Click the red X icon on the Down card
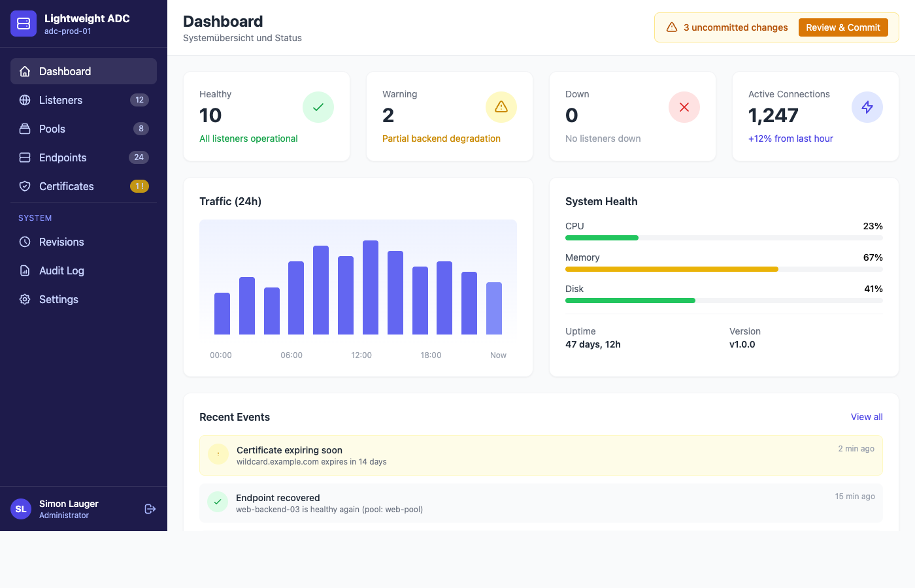The image size is (915, 588). (x=684, y=106)
